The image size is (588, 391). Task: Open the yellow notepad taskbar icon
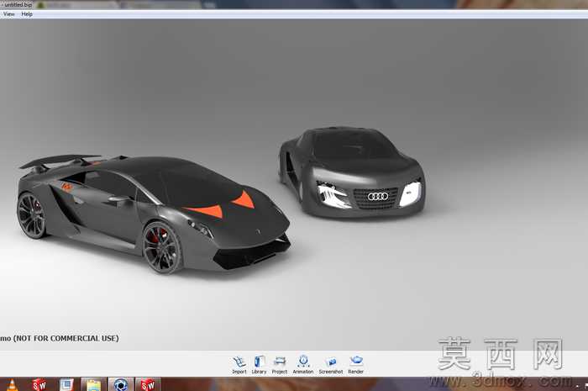click(93, 384)
